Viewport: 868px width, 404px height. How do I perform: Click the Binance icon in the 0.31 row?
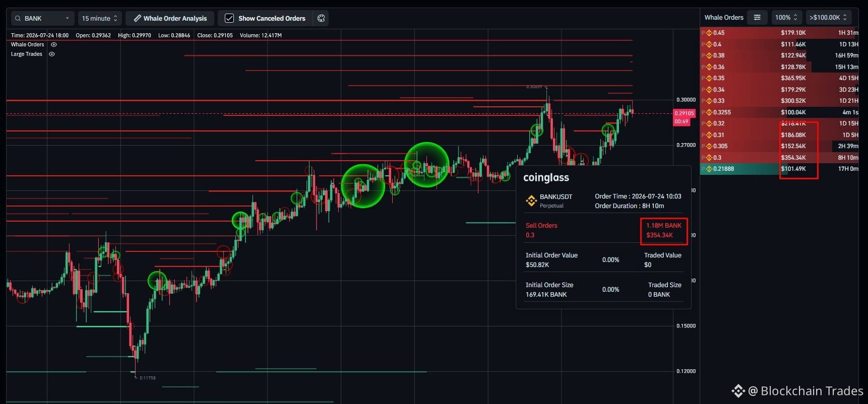[x=709, y=135]
